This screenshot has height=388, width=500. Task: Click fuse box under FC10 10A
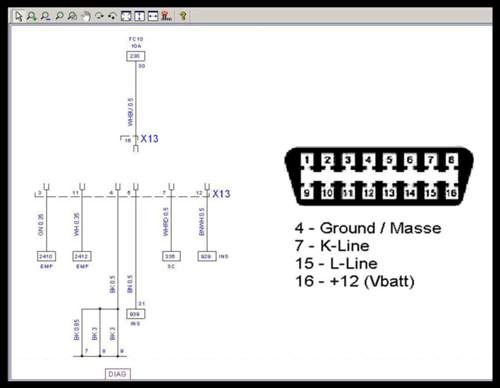[x=135, y=56]
